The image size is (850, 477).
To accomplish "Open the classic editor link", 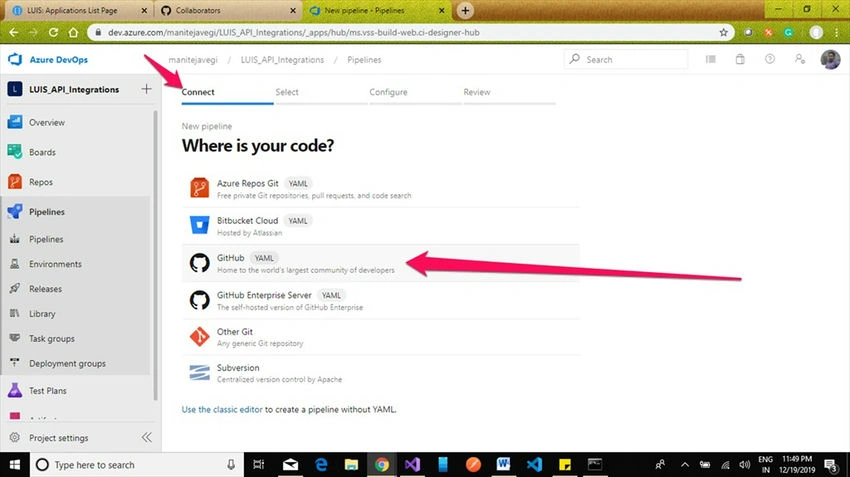I will tap(222, 410).
